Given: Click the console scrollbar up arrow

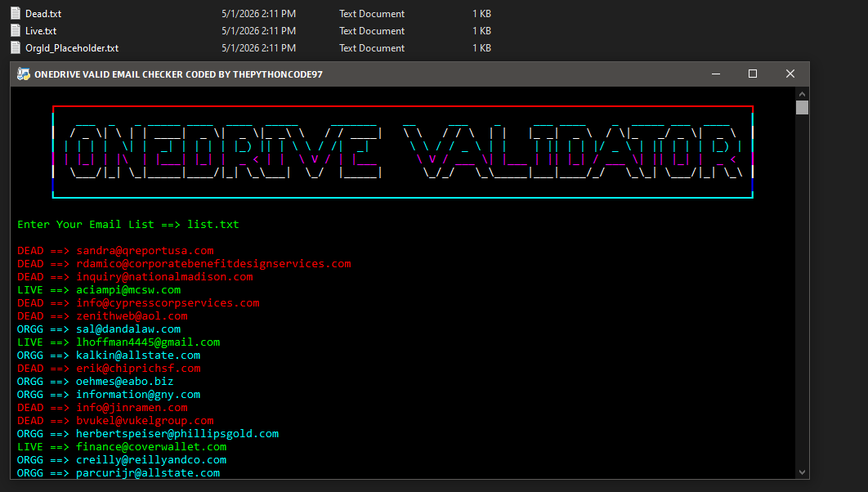Looking at the screenshot, I should pos(802,93).
